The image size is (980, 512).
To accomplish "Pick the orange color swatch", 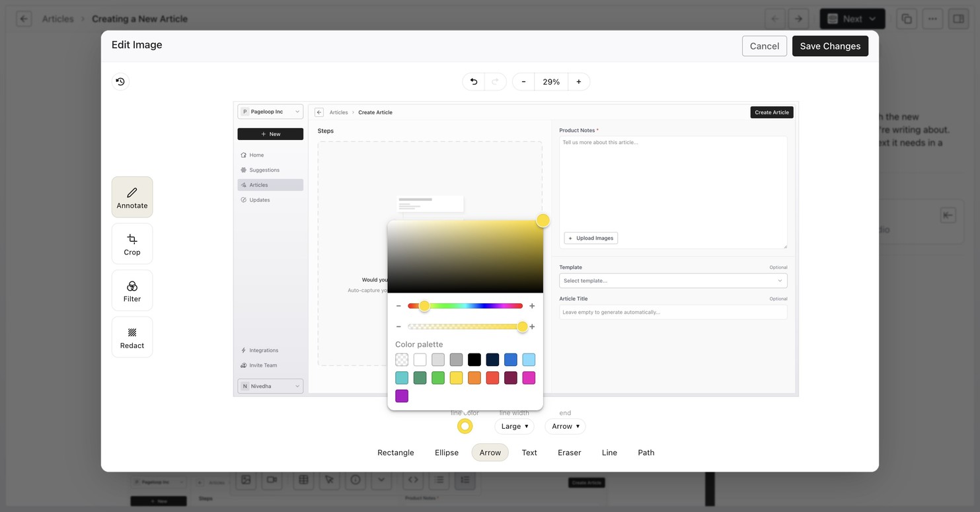I will tap(474, 378).
